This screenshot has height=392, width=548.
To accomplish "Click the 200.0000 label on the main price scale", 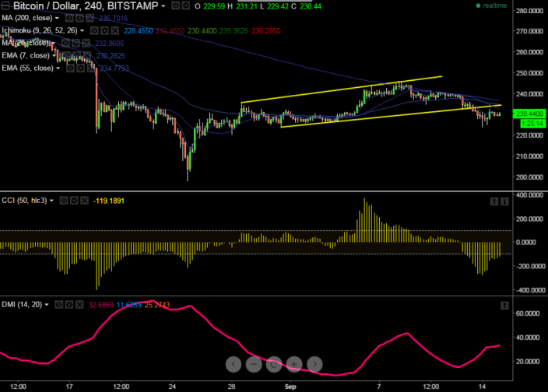I will point(530,177).
